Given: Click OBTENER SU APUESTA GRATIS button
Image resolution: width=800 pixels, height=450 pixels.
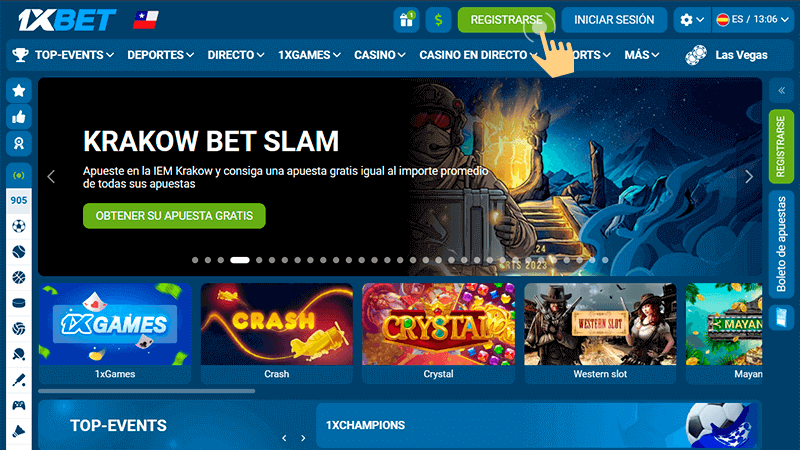Looking at the screenshot, I should click(x=174, y=216).
